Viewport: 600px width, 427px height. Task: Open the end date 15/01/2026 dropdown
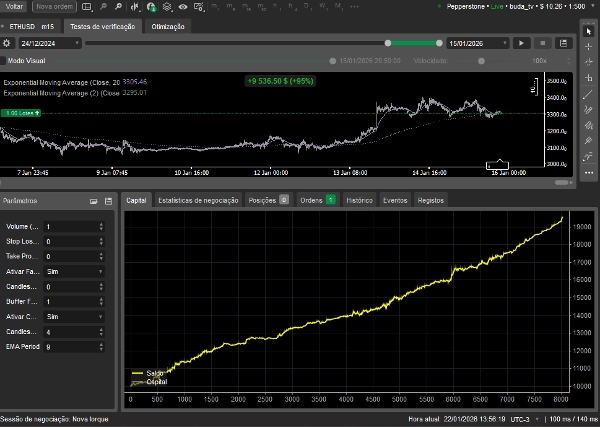[x=503, y=43]
